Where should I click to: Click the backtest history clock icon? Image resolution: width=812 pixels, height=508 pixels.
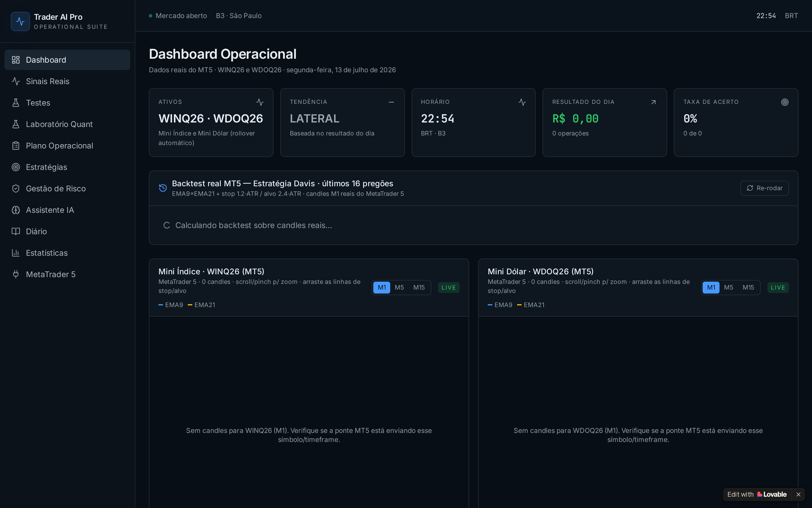(163, 188)
